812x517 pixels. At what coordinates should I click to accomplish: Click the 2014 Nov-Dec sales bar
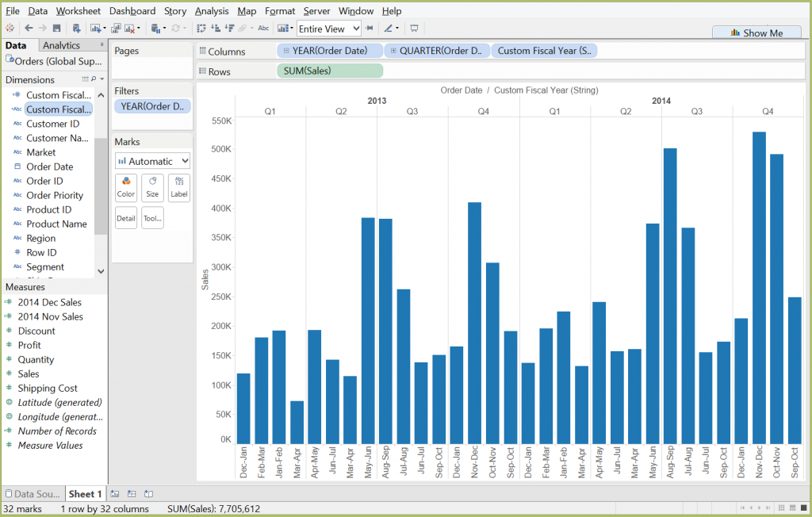(x=759, y=288)
